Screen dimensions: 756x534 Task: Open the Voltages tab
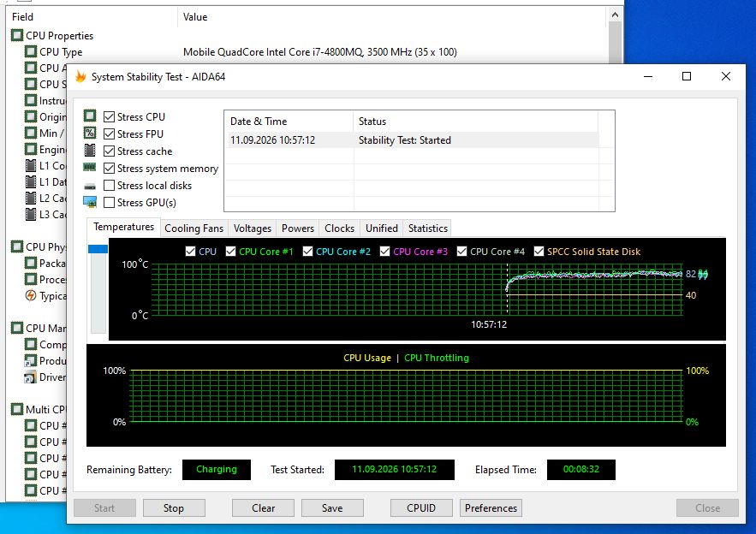pyautogui.click(x=253, y=228)
